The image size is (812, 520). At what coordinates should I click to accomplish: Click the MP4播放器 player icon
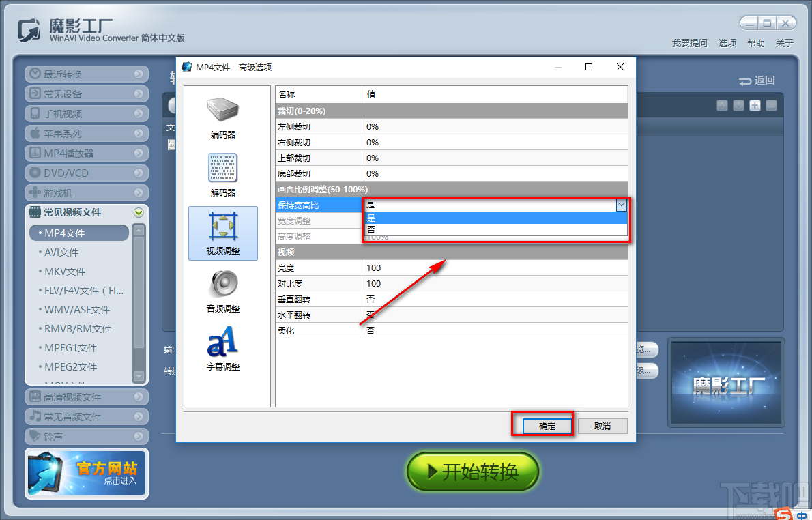pyautogui.click(x=35, y=153)
